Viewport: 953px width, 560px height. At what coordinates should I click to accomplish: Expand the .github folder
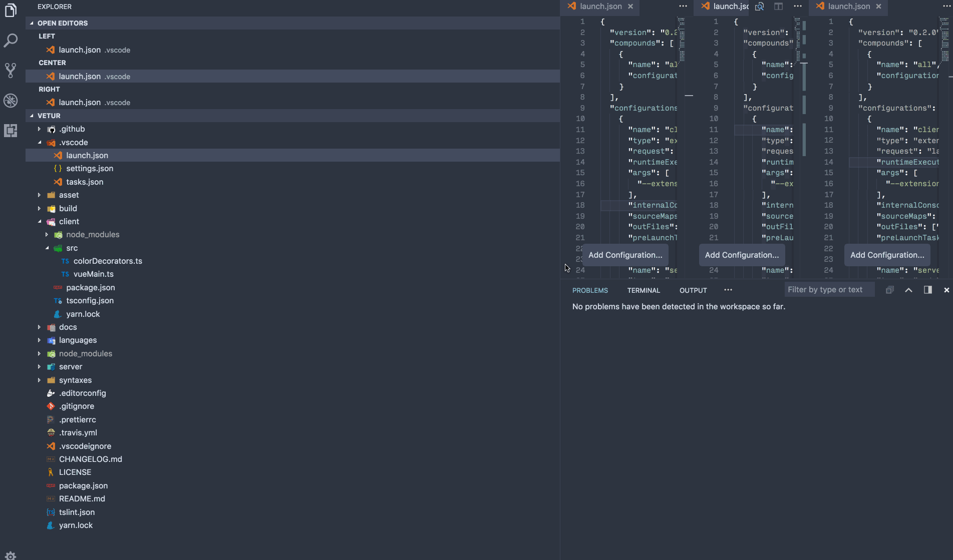click(x=39, y=129)
